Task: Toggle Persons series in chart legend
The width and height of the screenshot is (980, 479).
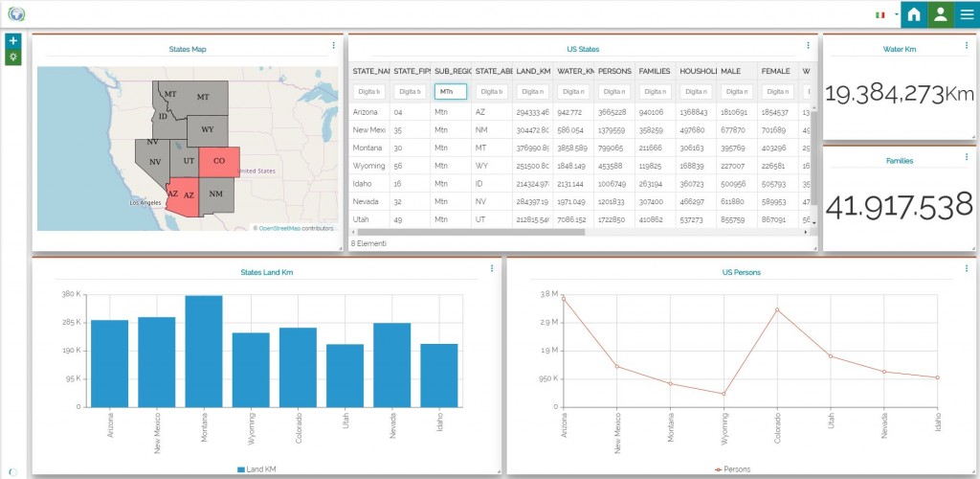Action: (732, 468)
